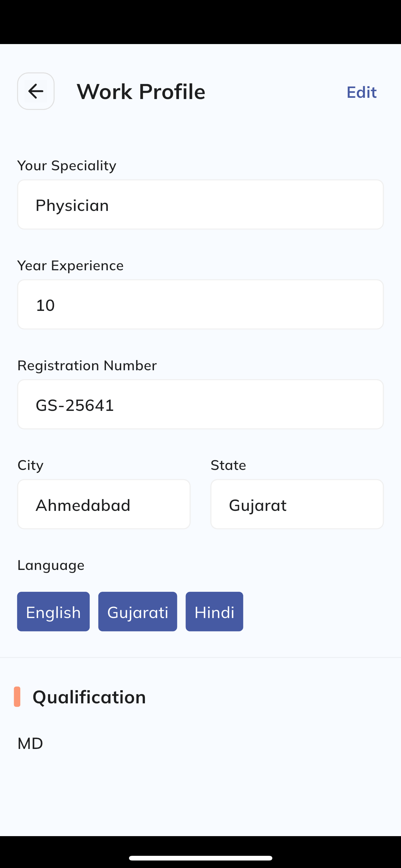
Task: Open the City field showing Ahmedabad
Action: [104, 504]
